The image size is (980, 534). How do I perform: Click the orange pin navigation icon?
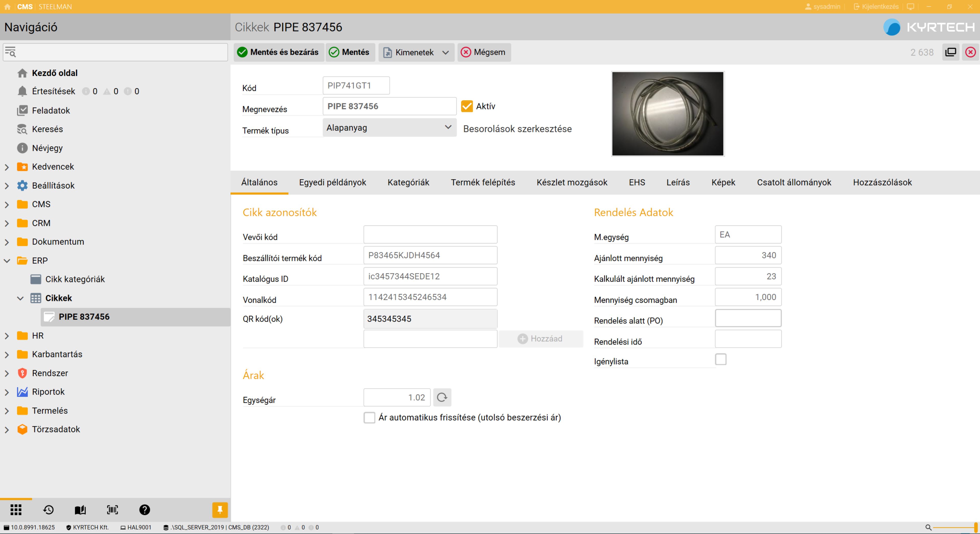tap(220, 510)
